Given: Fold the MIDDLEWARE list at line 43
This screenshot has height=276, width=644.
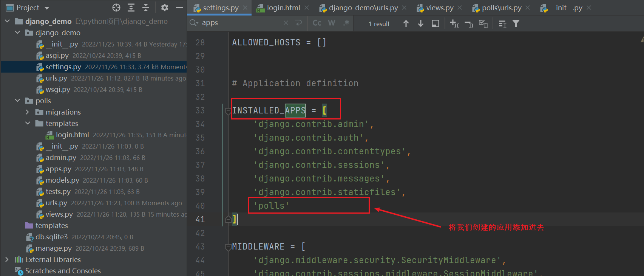Looking at the screenshot, I should [x=228, y=247].
